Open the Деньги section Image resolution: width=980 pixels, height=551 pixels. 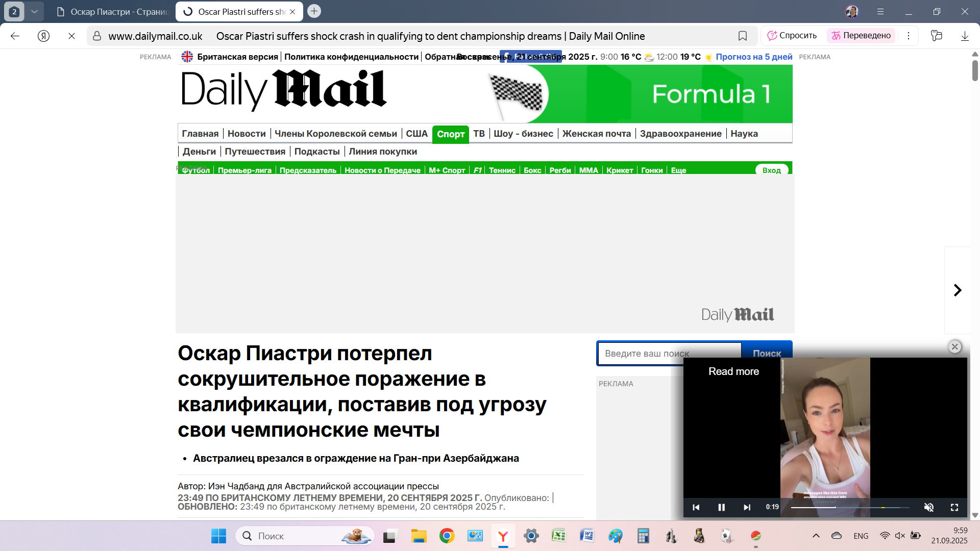pyautogui.click(x=199, y=151)
